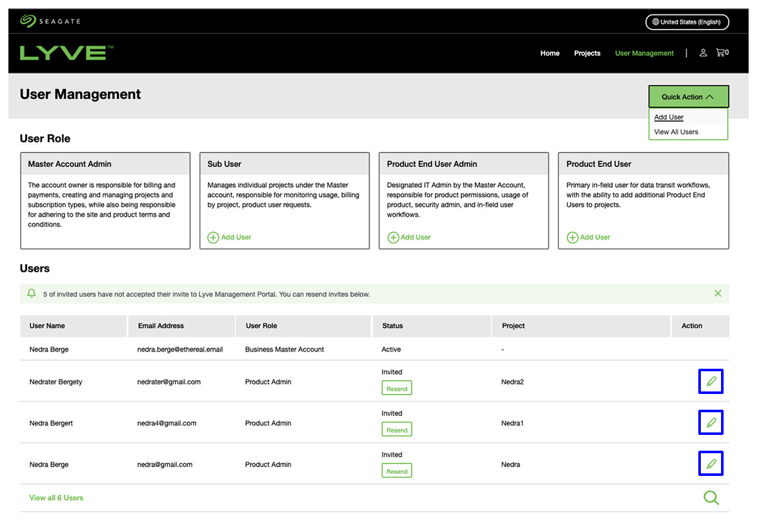Click email nedra.berge@ethereal.email
The image size is (757, 532).
[x=180, y=349]
